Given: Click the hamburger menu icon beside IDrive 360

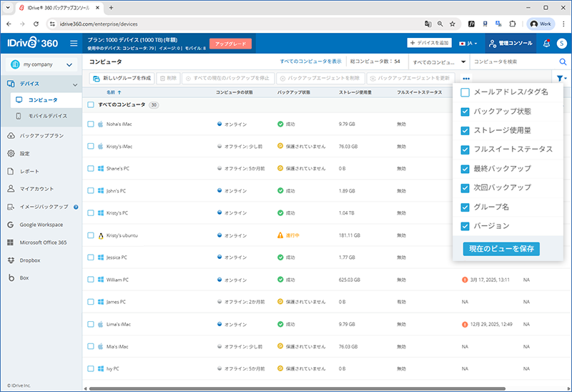Looking at the screenshot, I should pos(74,44).
